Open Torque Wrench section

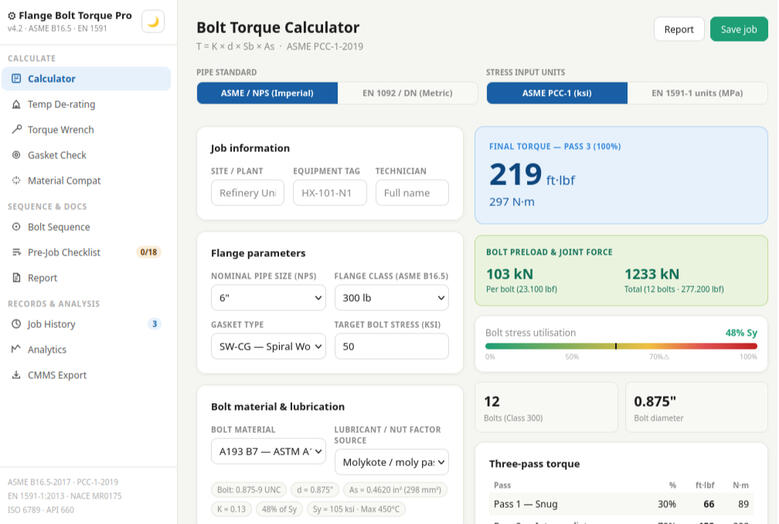[86, 129]
